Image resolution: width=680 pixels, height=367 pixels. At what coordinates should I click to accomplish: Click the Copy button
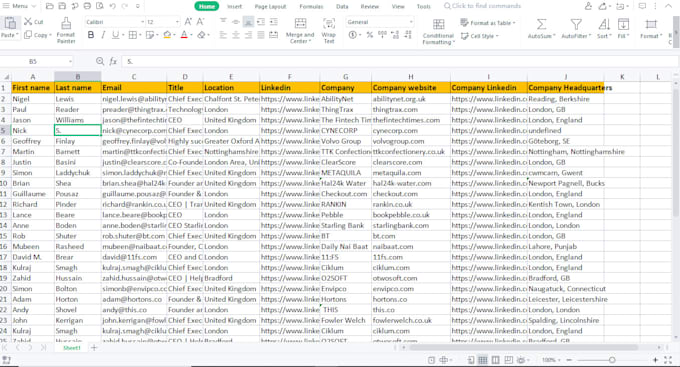coord(37,35)
